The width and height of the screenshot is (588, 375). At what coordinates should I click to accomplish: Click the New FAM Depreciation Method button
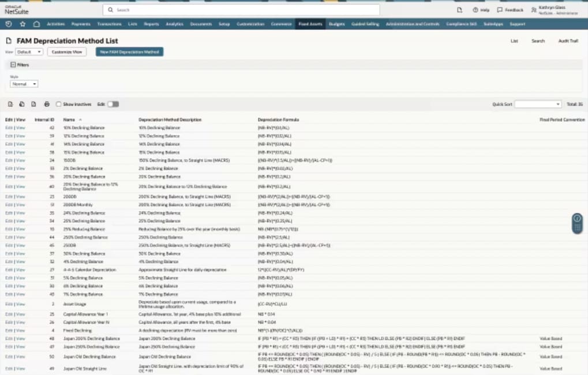tap(129, 52)
